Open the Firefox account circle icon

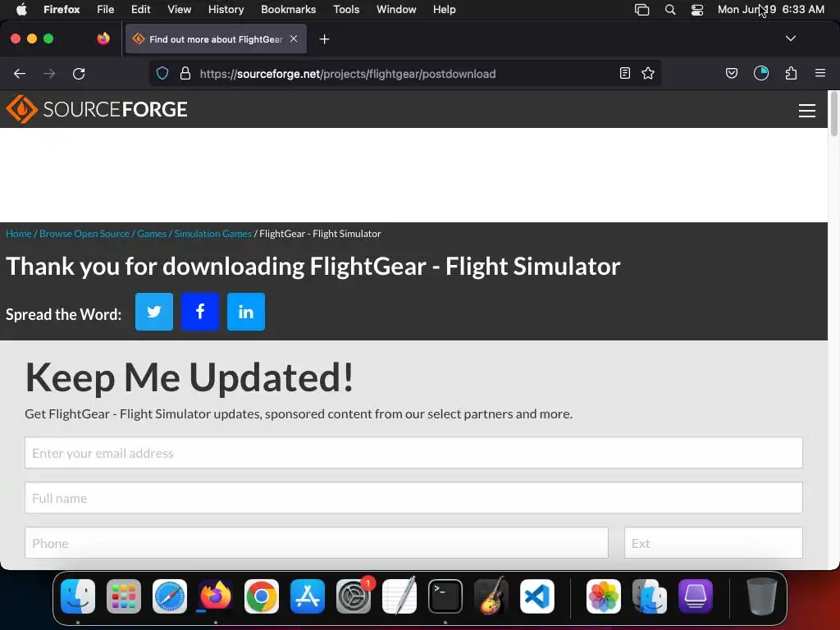(x=760, y=73)
